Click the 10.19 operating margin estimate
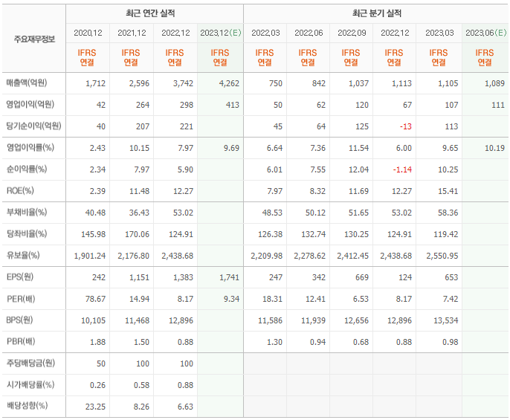The height and width of the screenshot is (420, 510). coord(494,148)
